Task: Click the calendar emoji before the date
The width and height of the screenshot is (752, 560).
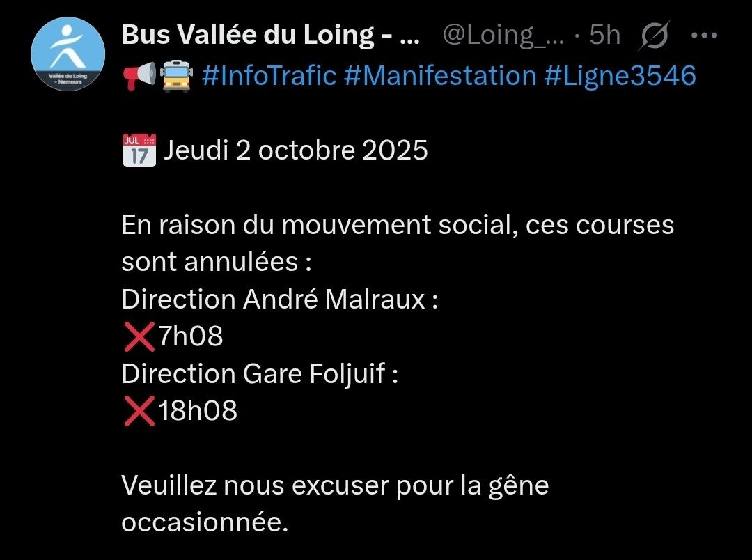Action: (x=139, y=150)
